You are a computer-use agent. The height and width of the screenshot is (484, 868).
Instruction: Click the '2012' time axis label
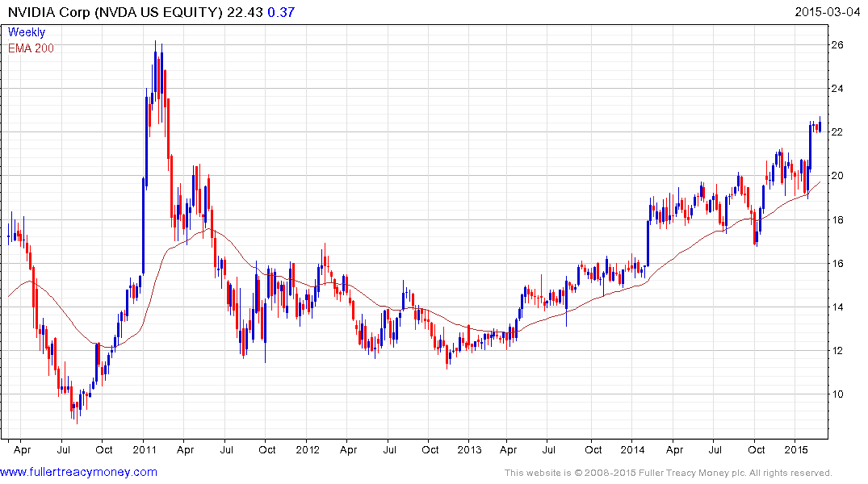308,449
